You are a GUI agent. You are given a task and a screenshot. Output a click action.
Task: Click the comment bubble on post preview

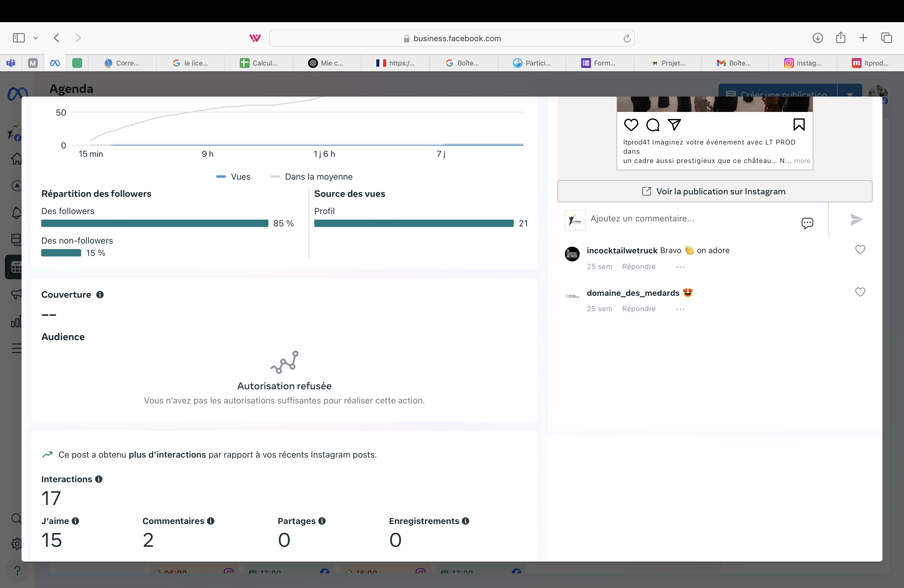pos(652,125)
